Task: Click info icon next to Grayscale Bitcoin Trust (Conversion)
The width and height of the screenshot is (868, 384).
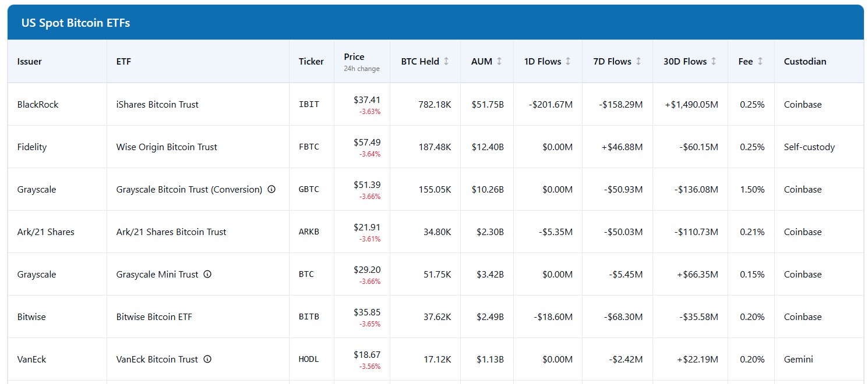Action: (x=271, y=189)
